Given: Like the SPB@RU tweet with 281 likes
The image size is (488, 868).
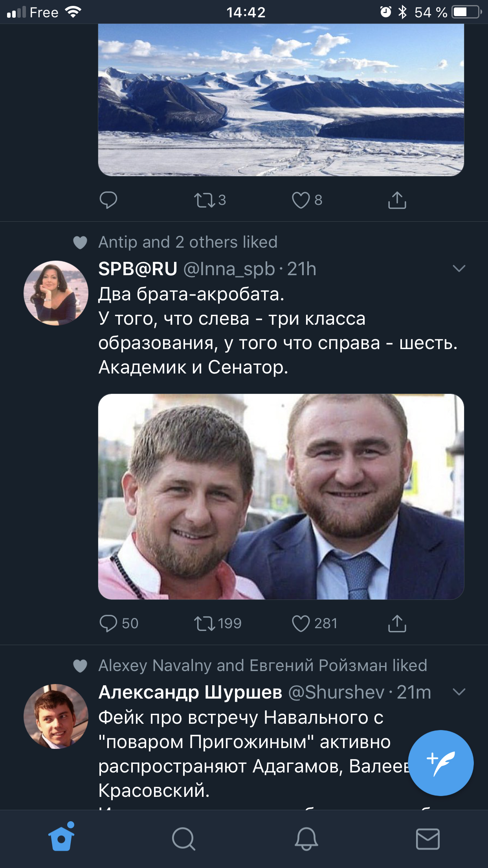Looking at the screenshot, I should click(x=301, y=623).
